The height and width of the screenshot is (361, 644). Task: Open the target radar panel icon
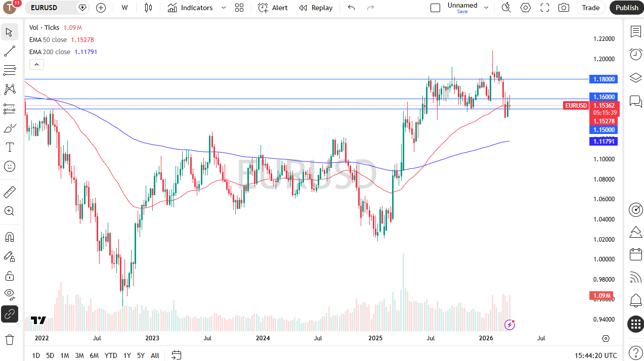tap(635, 209)
